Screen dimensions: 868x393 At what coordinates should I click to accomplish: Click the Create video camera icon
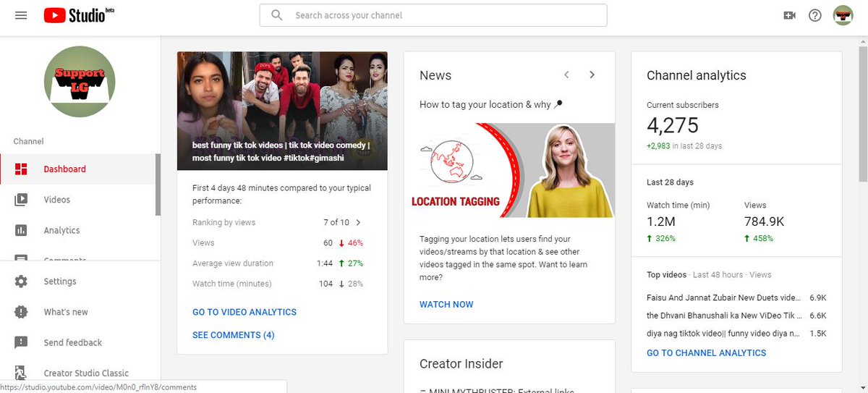tap(789, 15)
